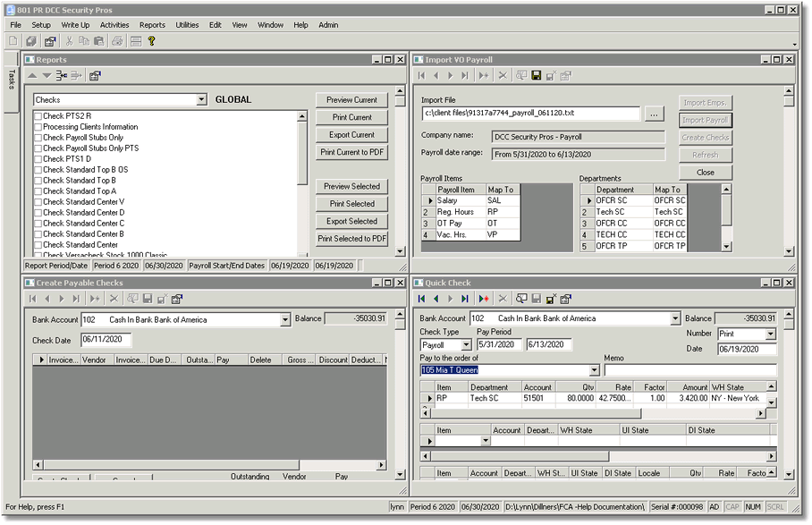Select the OT Pay payroll item row
The image size is (812, 525).
470,224
